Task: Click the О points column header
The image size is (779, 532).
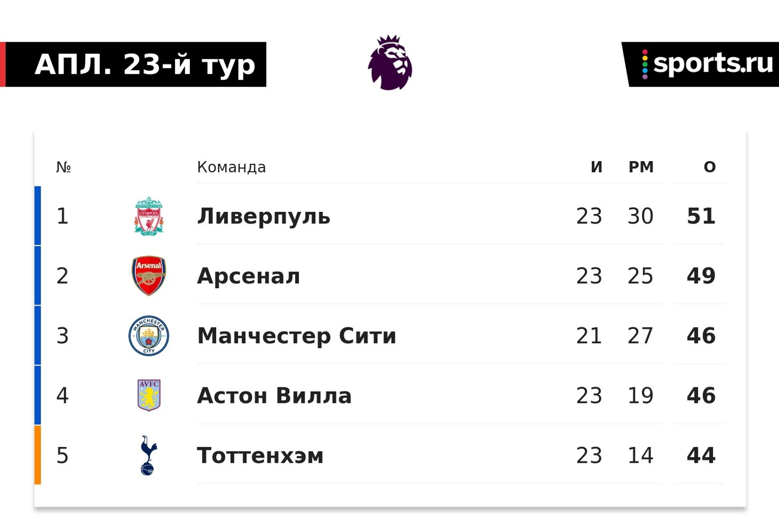Action: (x=710, y=167)
